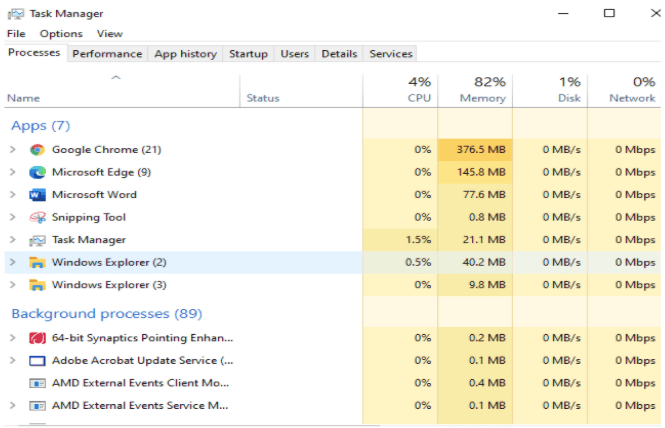This screenshot has width=665, height=428.
Task: Click the Windows Explorer (3) folder icon
Action: (37, 285)
